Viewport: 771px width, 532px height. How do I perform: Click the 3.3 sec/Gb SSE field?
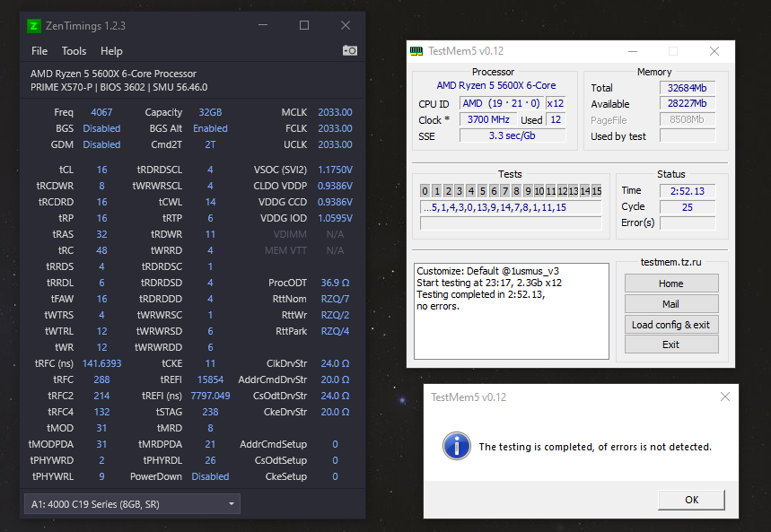(x=513, y=135)
